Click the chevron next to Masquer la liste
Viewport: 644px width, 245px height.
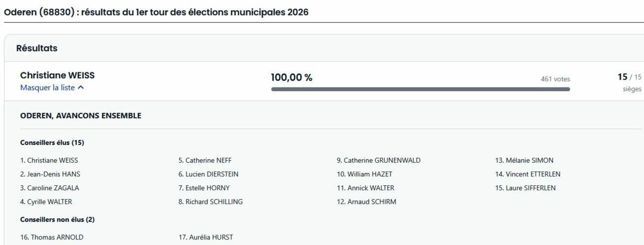coord(80,88)
